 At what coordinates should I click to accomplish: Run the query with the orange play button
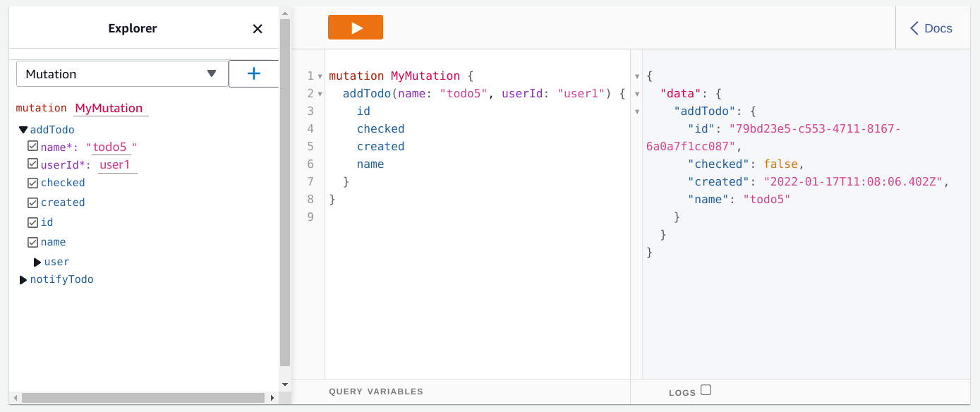(x=355, y=28)
